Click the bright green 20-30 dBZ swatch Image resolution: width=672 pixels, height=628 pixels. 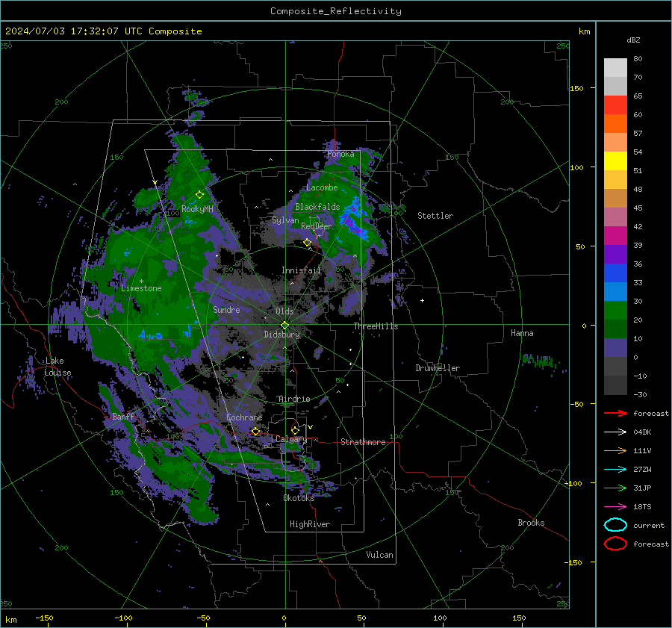(x=615, y=310)
